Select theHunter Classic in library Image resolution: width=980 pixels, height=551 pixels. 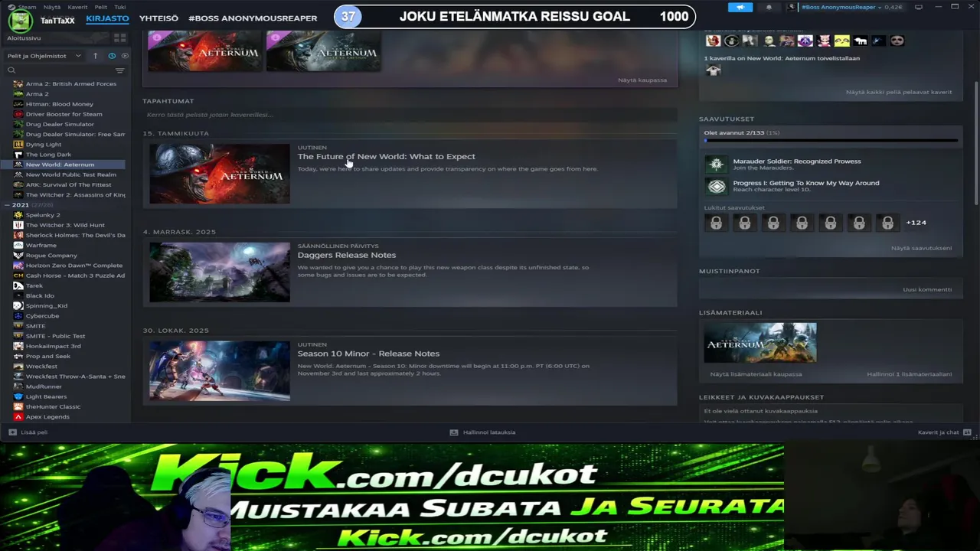(x=53, y=406)
